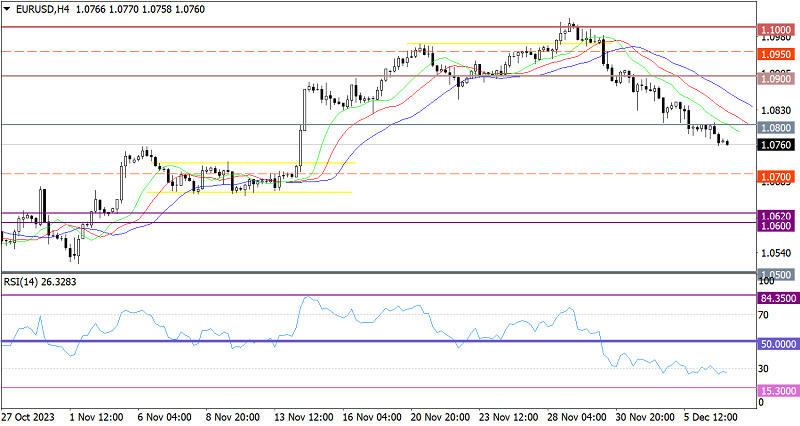Click the 27 Oct 2023 time label
Screen dimensions: 800x426
pos(28,417)
